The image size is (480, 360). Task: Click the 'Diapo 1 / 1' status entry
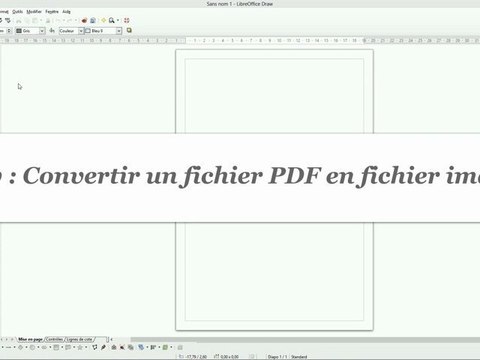pos(277,357)
